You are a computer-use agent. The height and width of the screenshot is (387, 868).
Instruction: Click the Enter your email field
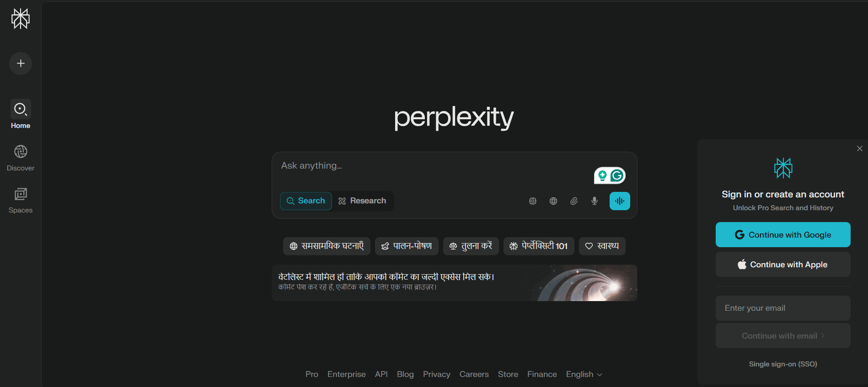(783, 308)
